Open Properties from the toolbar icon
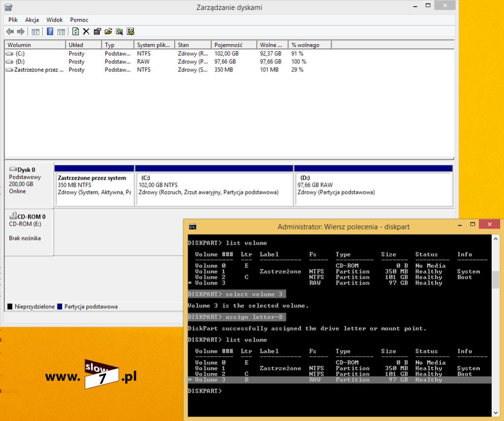The image size is (504, 421). (97, 32)
